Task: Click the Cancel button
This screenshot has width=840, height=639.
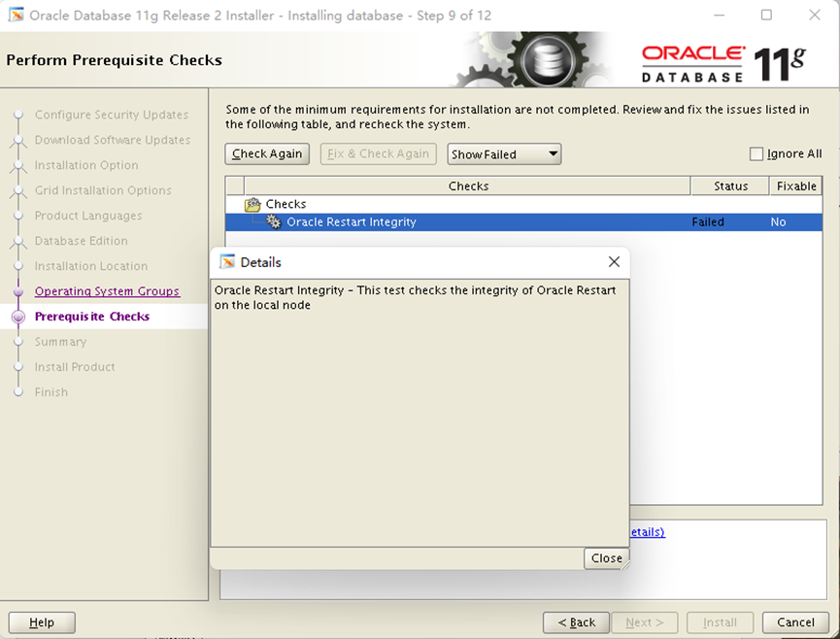Action: click(x=795, y=622)
